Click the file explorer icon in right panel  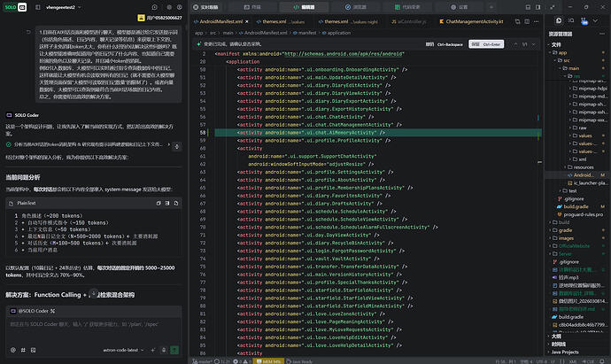click(x=559, y=20)
